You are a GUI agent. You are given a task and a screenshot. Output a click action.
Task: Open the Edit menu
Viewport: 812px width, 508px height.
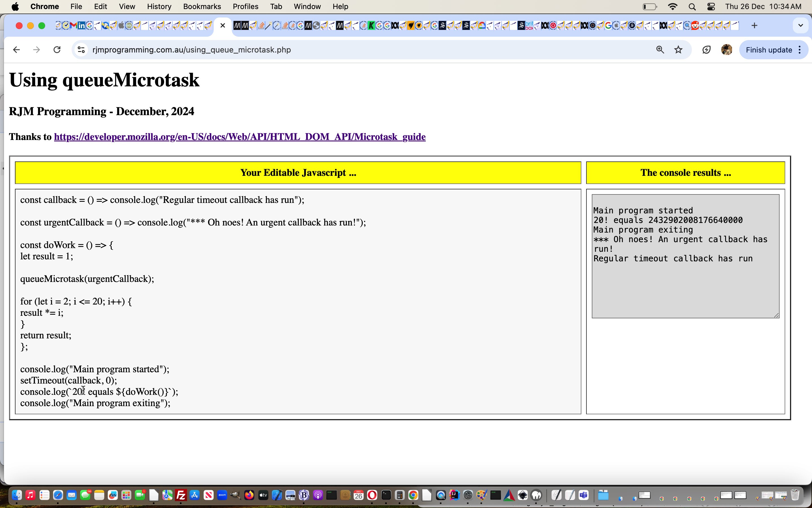(100, 6)
